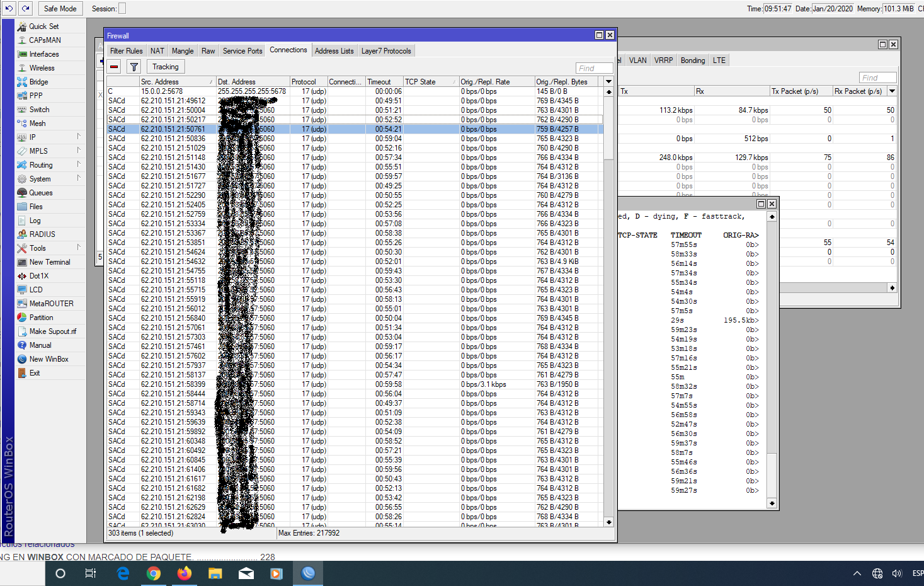Click the red minus remove button
This screenshot has width=924, height=586.
114,67
